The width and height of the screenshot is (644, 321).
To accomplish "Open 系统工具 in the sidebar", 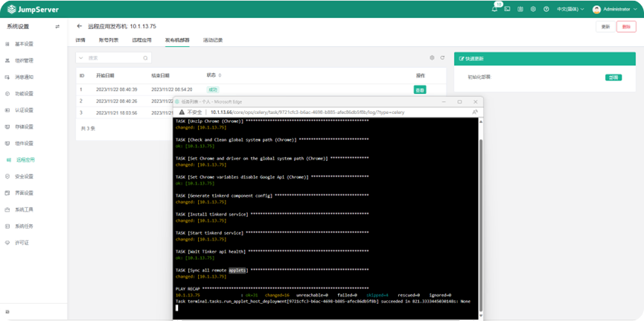I will point(25,209).
